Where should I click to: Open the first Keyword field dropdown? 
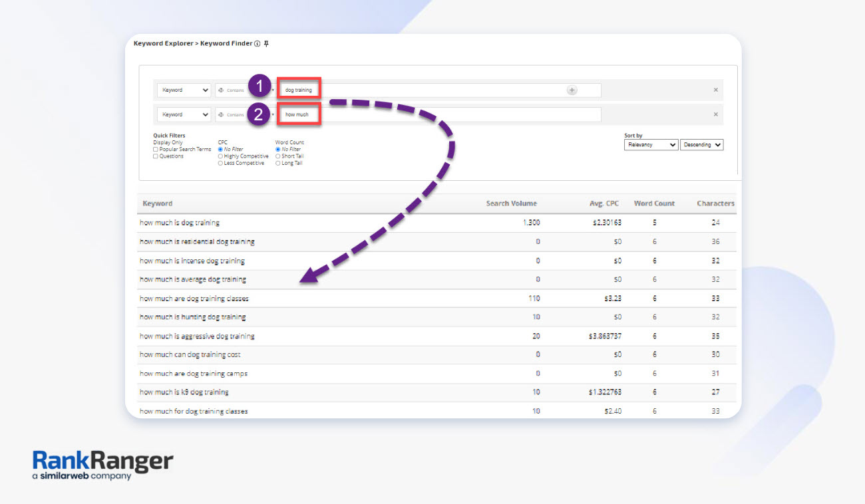pyautogui.click(x=184, y=90)
